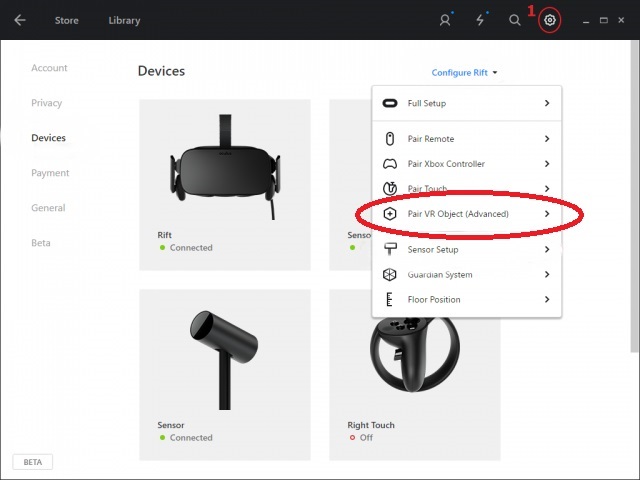Expand the Guardian System chevron
The width and height of the screenshot is (640, 480).
pos(547,274)
